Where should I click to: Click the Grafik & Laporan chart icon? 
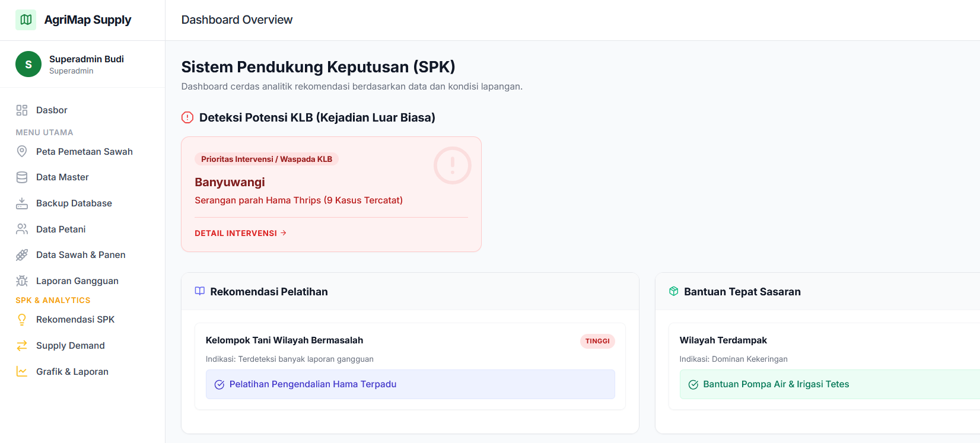click(x=22, y=372)
